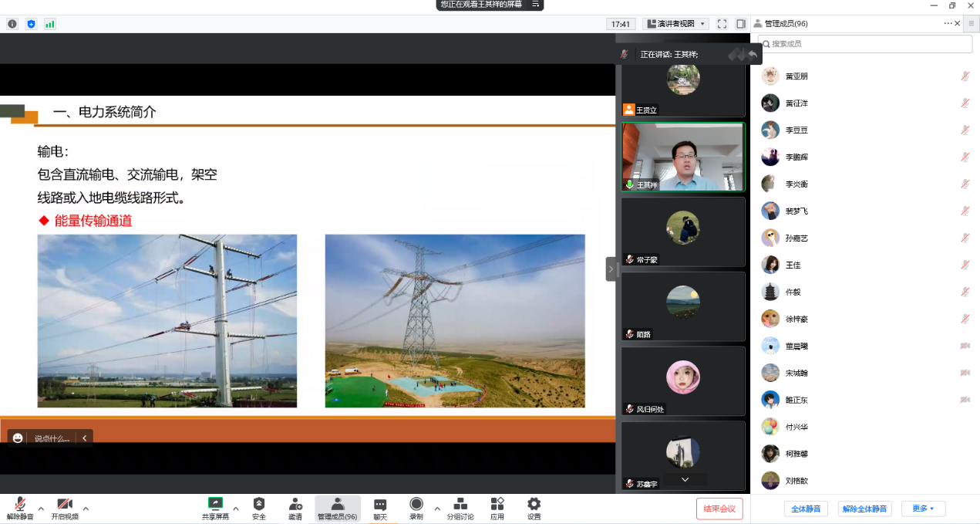Toggle the side panel layout icon
Image resolution: width=980 pixels, height=524 pixels.
coord(740,24)
